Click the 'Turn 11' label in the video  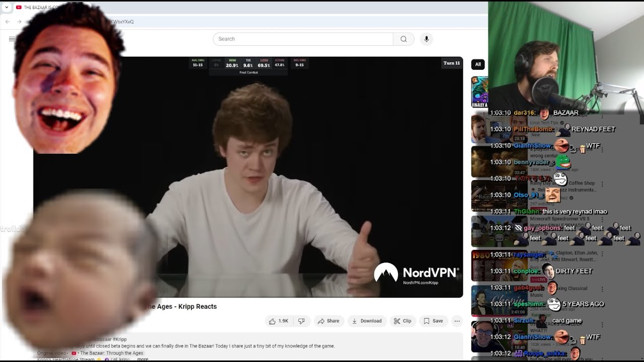451,63
